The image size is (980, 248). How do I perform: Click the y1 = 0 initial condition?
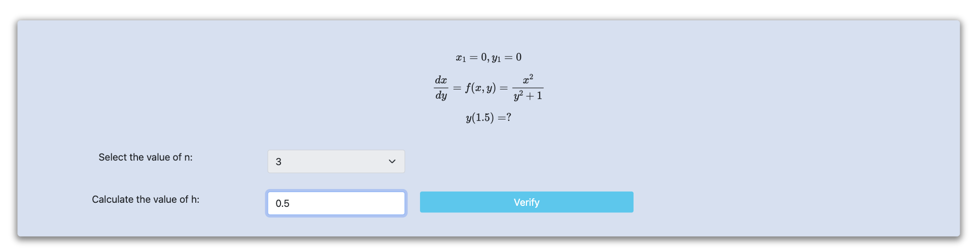coord(507,57)
